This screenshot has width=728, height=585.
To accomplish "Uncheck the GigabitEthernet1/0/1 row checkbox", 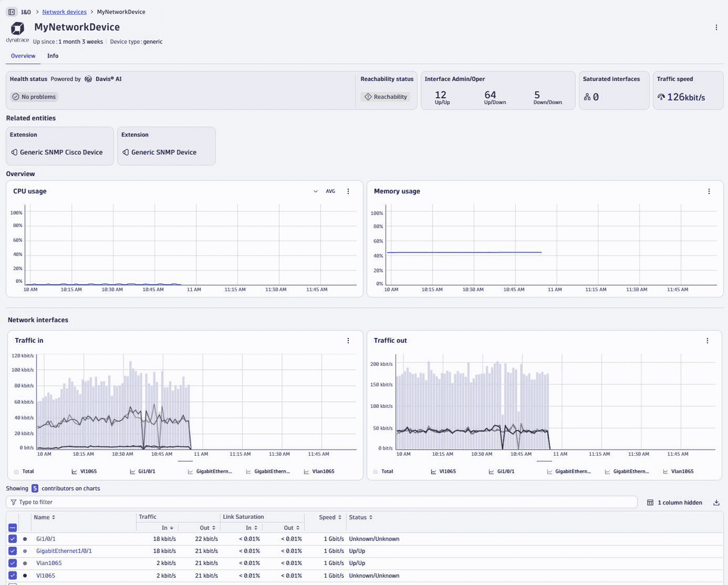I will 13,551.
